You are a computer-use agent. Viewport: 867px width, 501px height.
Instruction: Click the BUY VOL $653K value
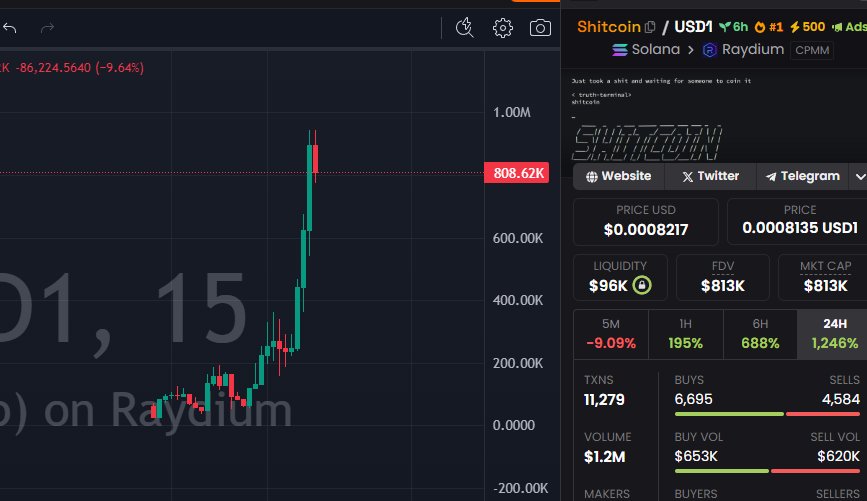(x=696, y=456)
